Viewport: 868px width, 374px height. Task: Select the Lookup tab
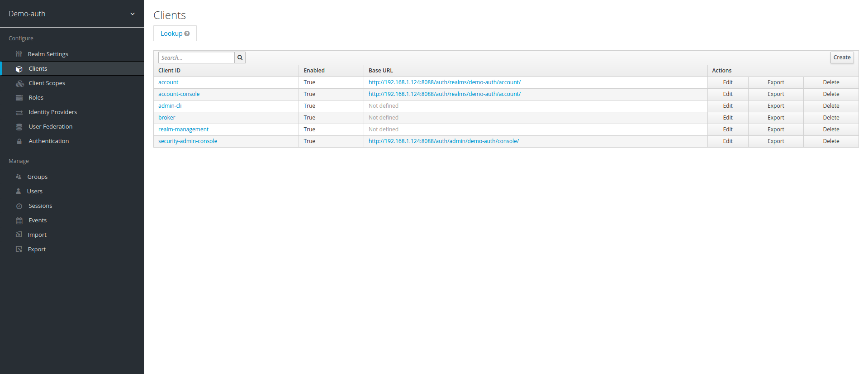click(x=171, y=34)
